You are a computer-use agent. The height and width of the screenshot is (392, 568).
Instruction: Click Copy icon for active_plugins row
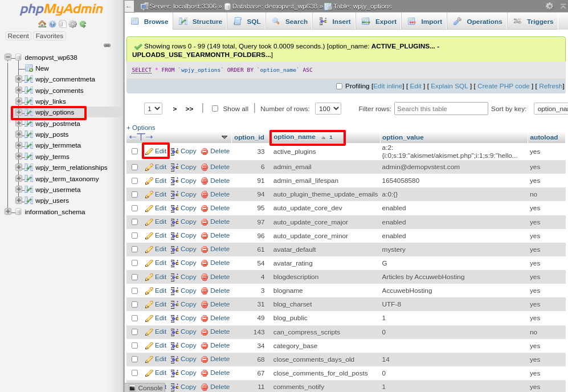tap(174, 152)
